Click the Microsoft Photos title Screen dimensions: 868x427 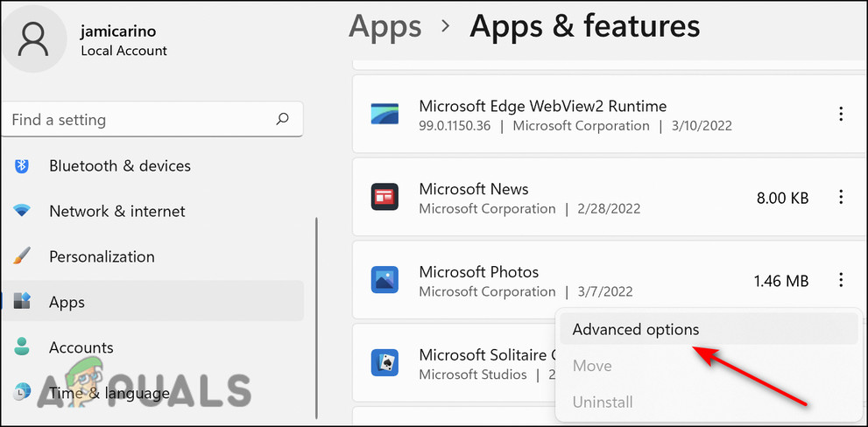click(x=479, y=271)
